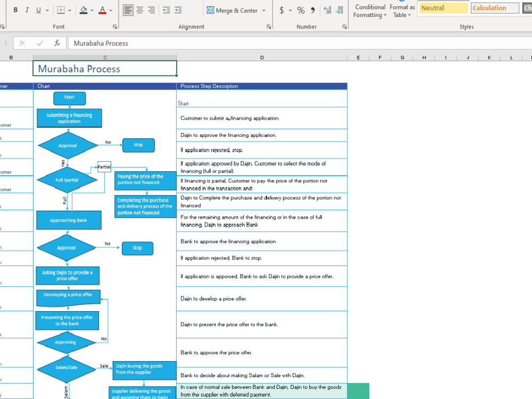The width and height of the screenshot is (532, 399).
Task: Apply comma style
Action: (x=312, y=10)
